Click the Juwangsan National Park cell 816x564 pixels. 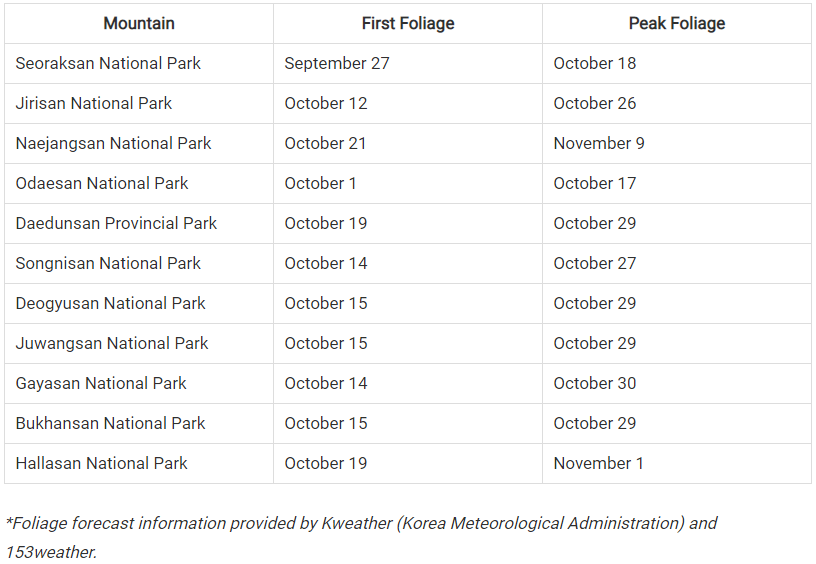click(x=112, y=343)
